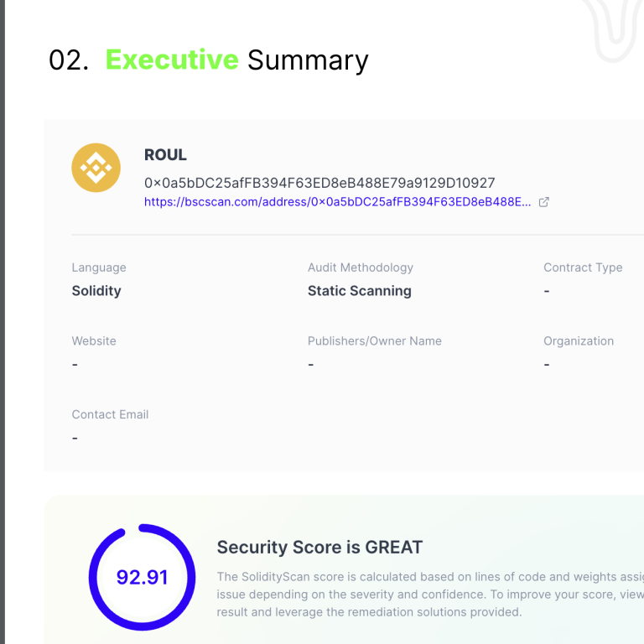Click the Solidity language value
The width and height of the screenshot is (644, 644).
(x=96, y=291)
